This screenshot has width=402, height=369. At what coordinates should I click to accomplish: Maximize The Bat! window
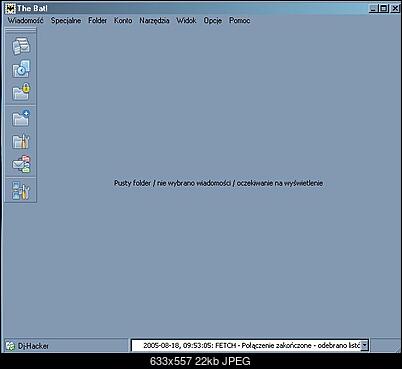[384, 8]
